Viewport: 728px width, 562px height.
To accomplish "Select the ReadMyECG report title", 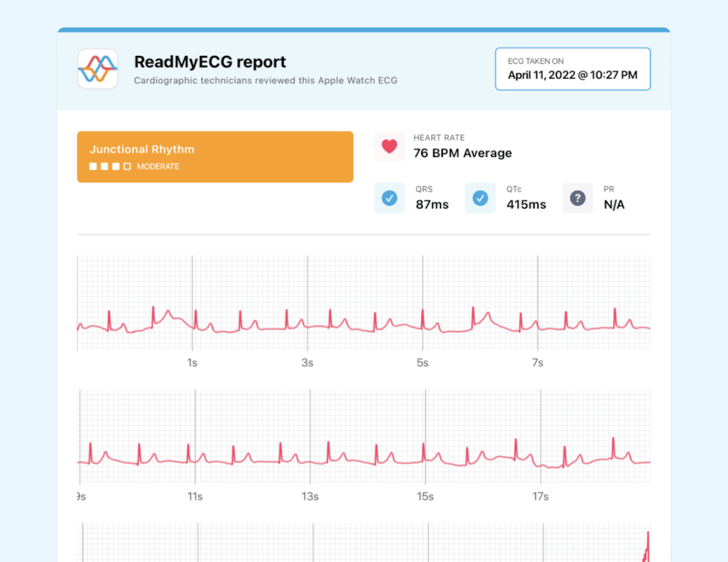I will click(x=210, y=62).
